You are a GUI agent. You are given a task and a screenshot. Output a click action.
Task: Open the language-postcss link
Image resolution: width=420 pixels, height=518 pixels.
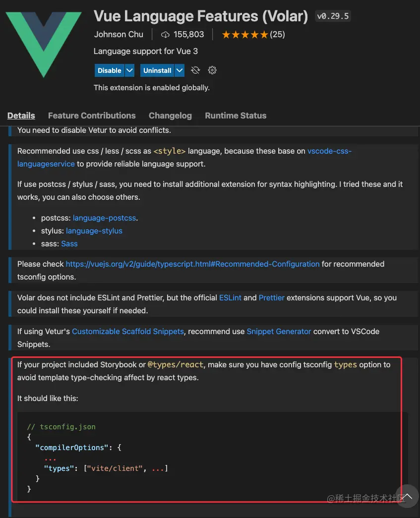(105, 218)
